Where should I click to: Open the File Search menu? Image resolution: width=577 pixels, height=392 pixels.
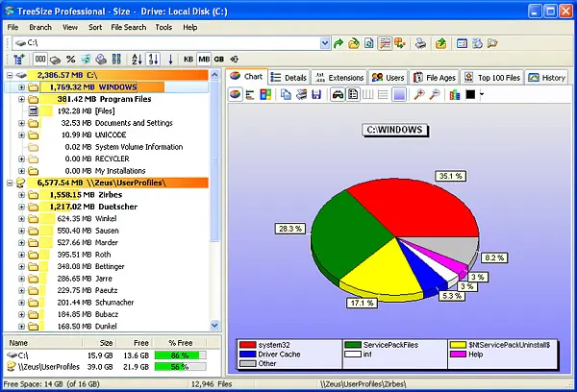click(128, 27)
